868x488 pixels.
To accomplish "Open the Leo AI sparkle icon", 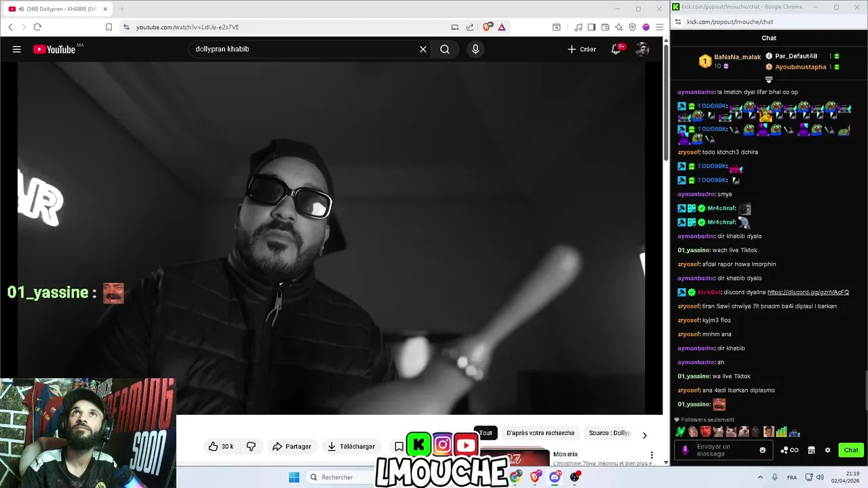I will 618,27.
